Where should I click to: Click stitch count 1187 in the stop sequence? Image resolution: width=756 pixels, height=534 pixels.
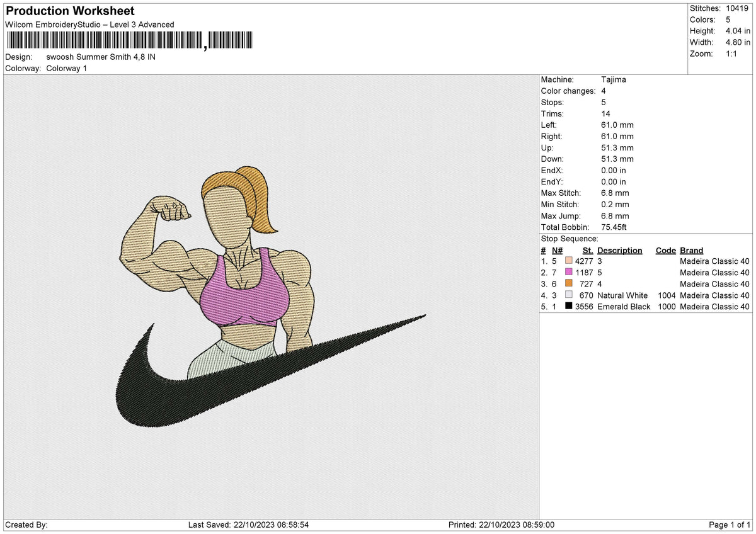coord(585,273)
